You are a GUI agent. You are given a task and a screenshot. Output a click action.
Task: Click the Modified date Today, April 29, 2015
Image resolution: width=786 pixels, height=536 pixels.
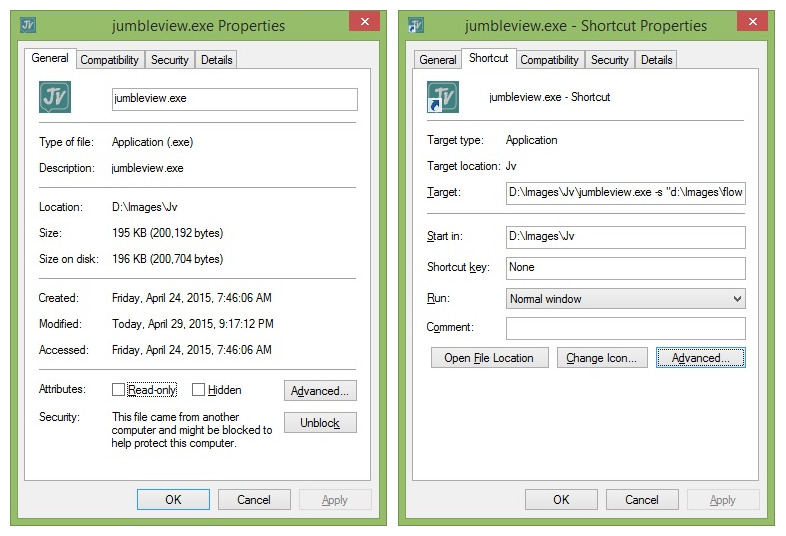pyautogui.click(x=192, y=324)
